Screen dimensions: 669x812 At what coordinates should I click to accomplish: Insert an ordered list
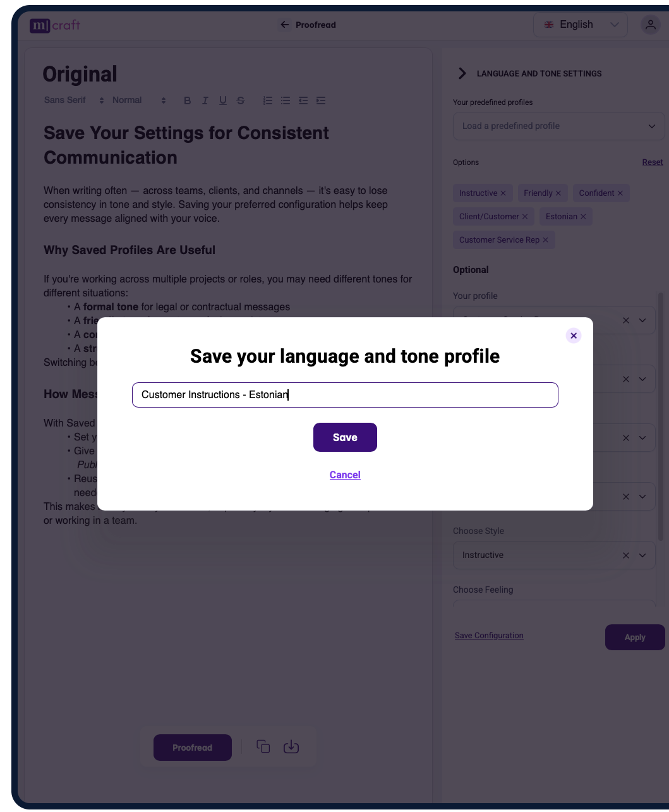[x=267, y=100]
